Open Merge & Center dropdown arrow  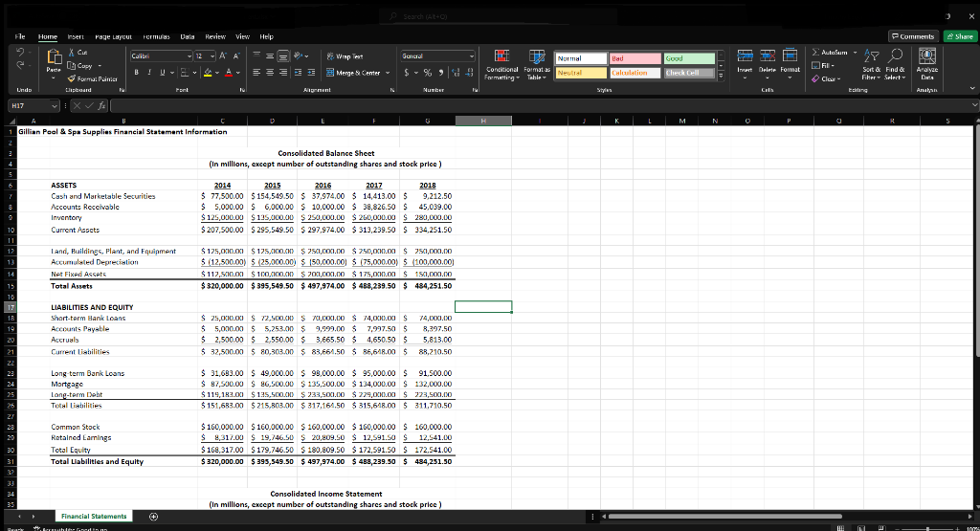coord(388,73)
